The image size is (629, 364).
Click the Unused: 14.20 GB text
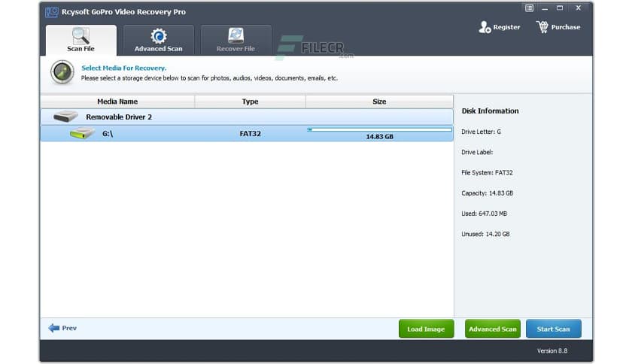pos(485,234)
